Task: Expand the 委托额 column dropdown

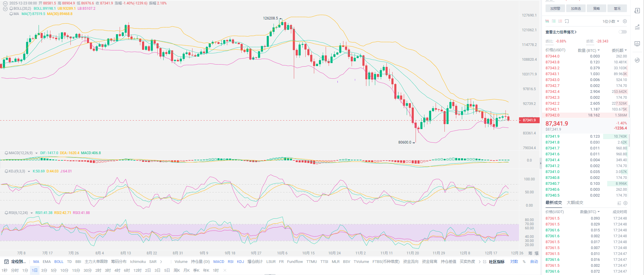Action: [x=626, y=50]
